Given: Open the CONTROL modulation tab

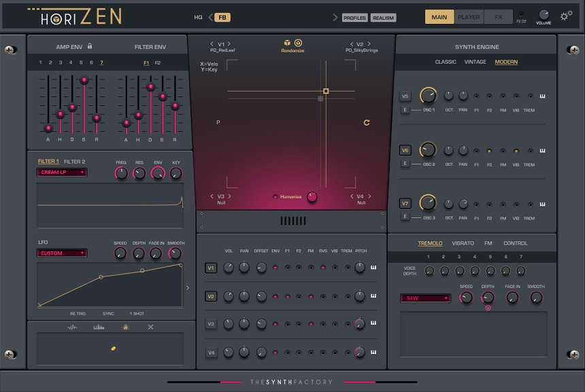Looking at the screenshot, I should pyautogui.click(x=515, y=243).
